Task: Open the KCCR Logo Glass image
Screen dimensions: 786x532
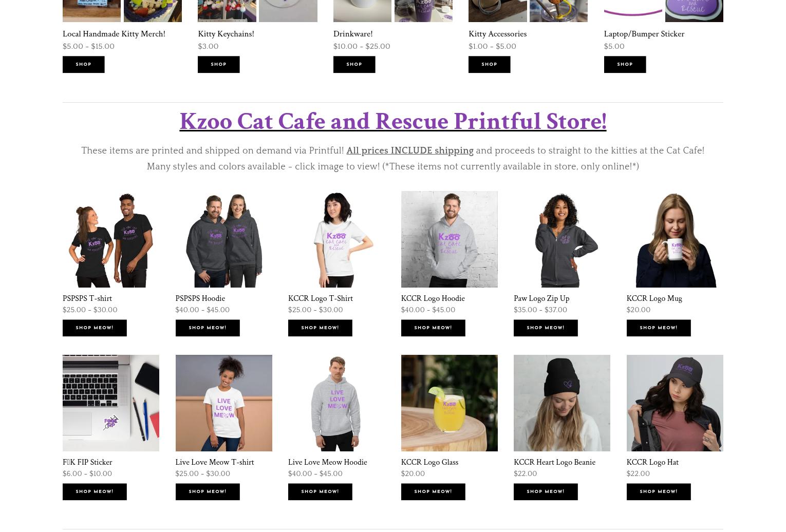Action: [449, 403]
